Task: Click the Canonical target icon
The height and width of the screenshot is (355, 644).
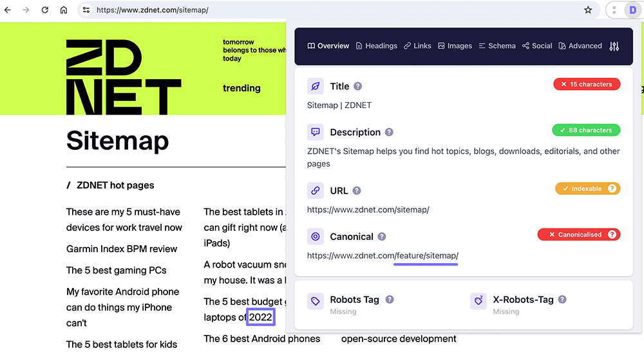Action: [x=316, y=237]
